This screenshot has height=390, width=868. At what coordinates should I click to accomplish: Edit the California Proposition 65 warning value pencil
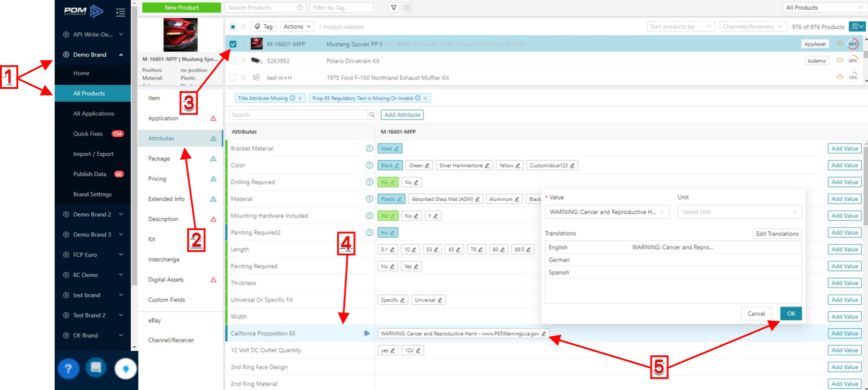click(x=544, y=334)
